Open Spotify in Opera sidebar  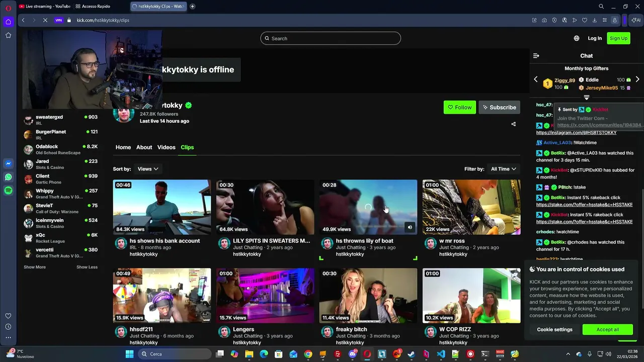click(8, 191)
